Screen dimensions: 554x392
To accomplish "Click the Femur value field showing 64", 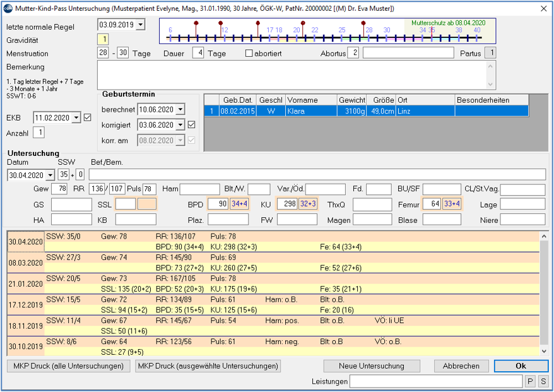I will coord(432,204).
